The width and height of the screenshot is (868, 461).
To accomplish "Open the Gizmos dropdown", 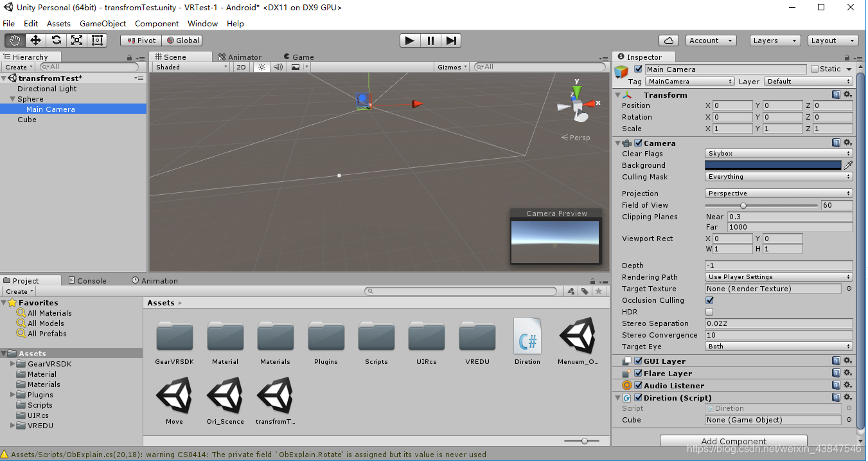I will 452,67.
